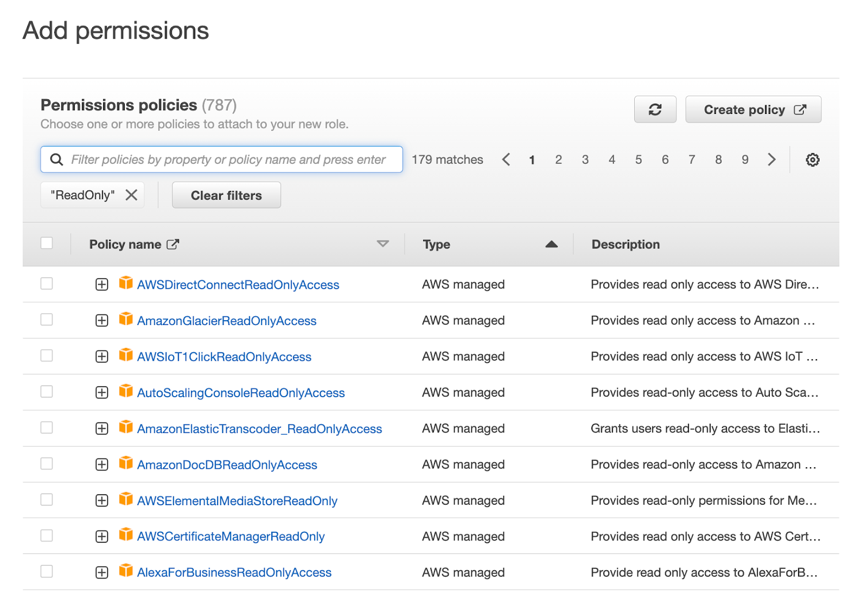Open the AutoScalingConsoleReadOnlyAccess policy link
This screenshot has height=592, width=868.
coord(241,393)
